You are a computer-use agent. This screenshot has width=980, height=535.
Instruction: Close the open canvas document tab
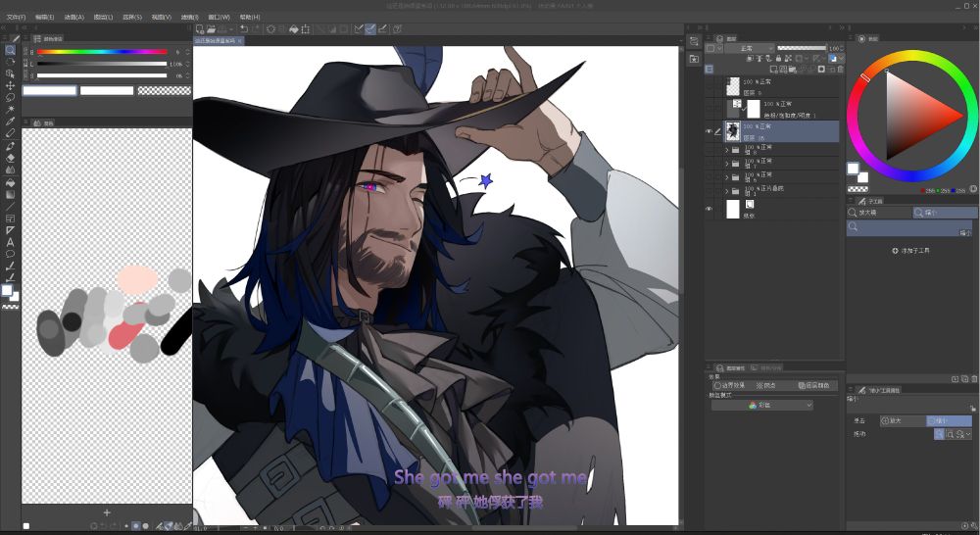click(x=239, y=40)
